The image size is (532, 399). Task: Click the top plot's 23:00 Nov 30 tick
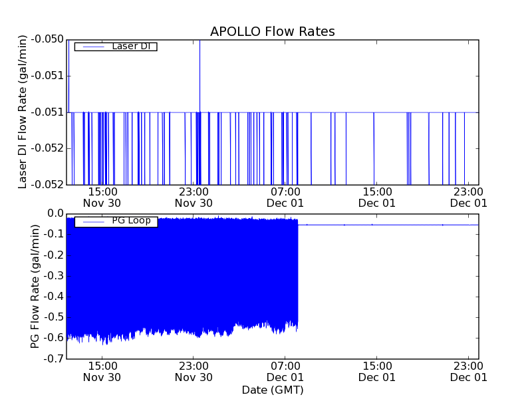tap(194, 197)
